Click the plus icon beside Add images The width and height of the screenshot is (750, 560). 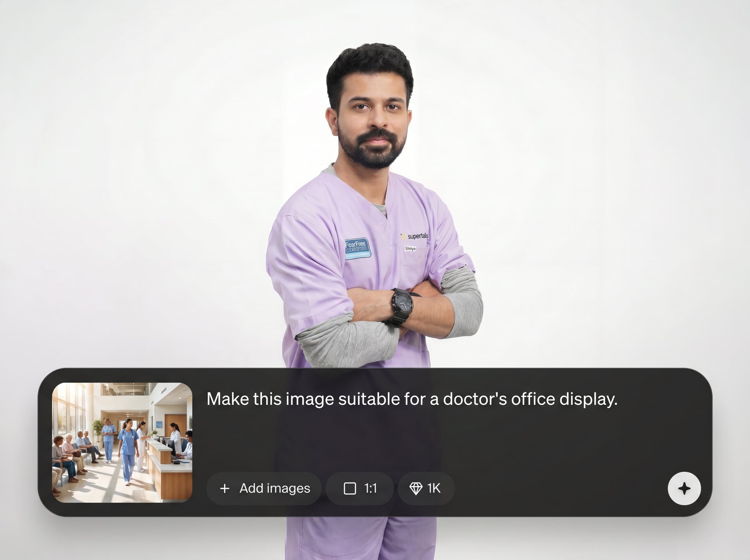tap(224, 488)
